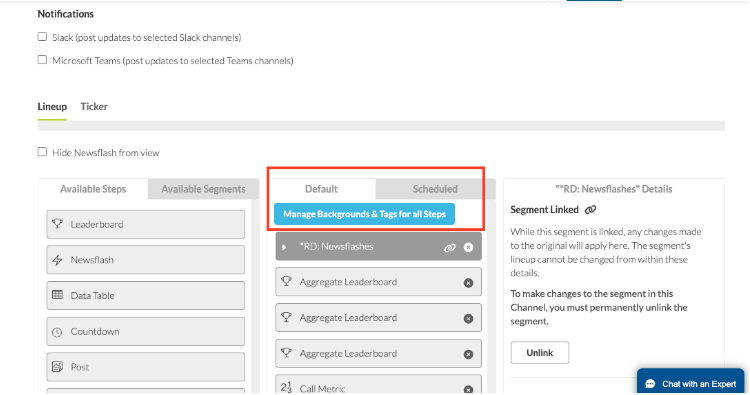Remove the first Aggregate Leaderboard step

pyautogui.click(x=468, y=283)
